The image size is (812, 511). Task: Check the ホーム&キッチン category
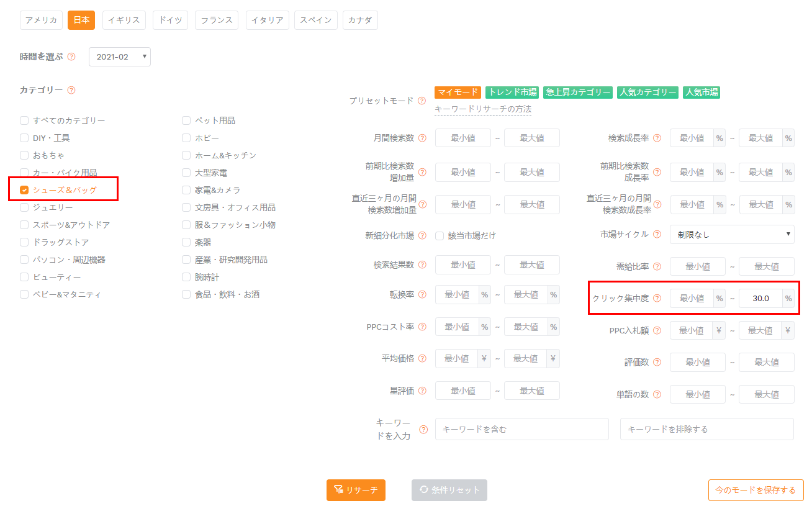pyautogui.click(x=186, y=155)
